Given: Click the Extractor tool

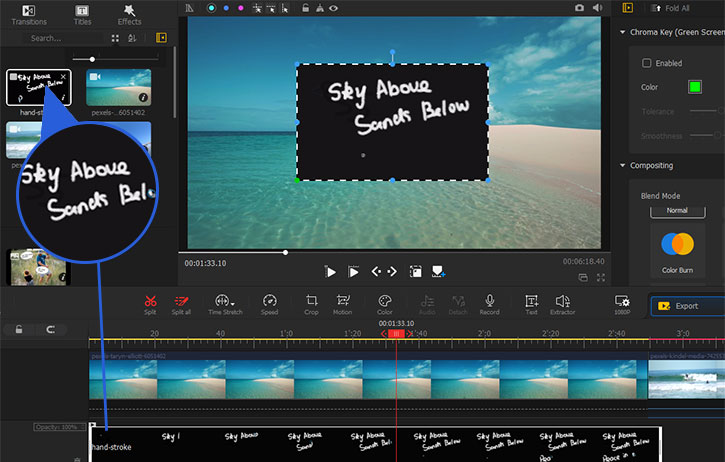Looking at the screenshot, I should pyautogui.click(x=563, y=301).
